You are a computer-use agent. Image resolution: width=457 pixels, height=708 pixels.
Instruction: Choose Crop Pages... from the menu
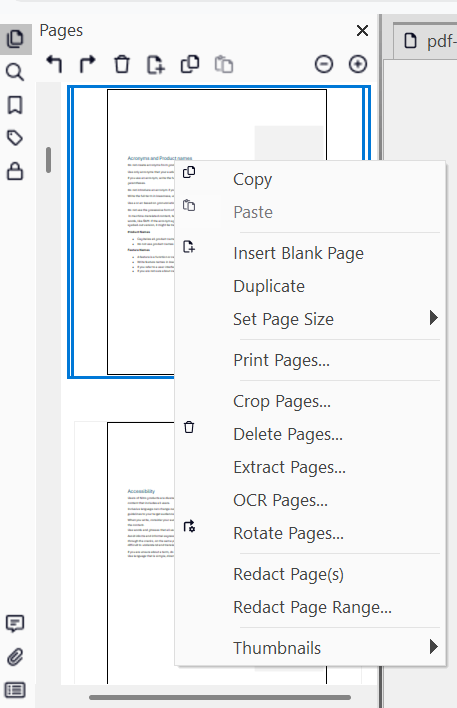pos(310,401)
